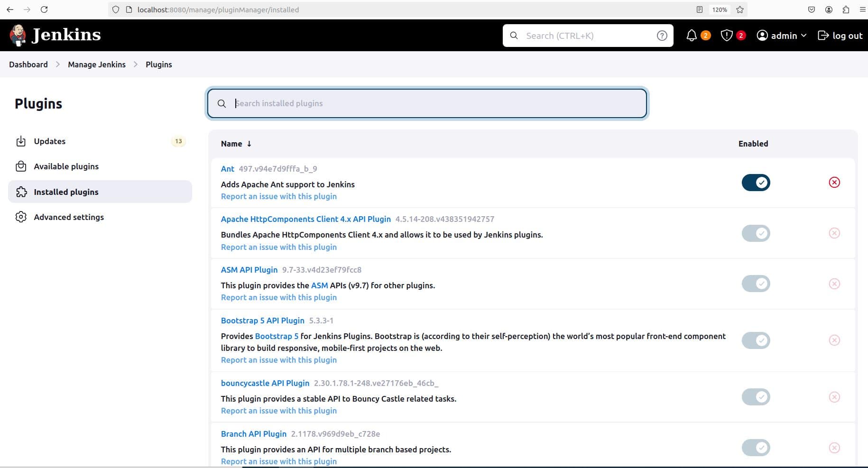Click uninstall icon for Bootstrap 5 API Plugin
The image size is (868, 468).
tap(834, 340)
